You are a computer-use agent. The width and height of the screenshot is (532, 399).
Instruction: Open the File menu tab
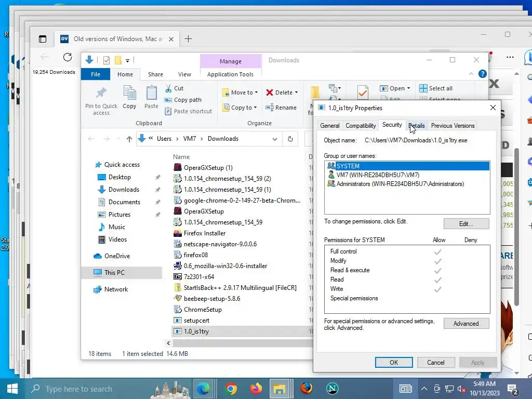[x=96, y=74]
